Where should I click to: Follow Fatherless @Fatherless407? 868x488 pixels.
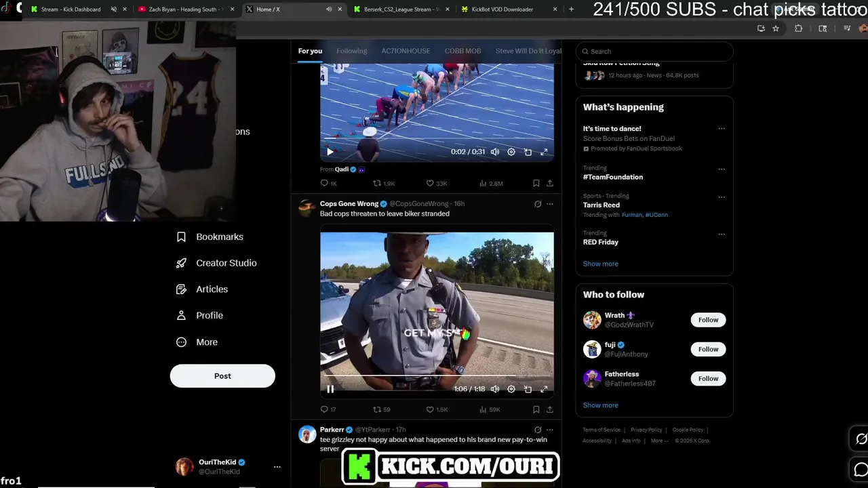708,378
